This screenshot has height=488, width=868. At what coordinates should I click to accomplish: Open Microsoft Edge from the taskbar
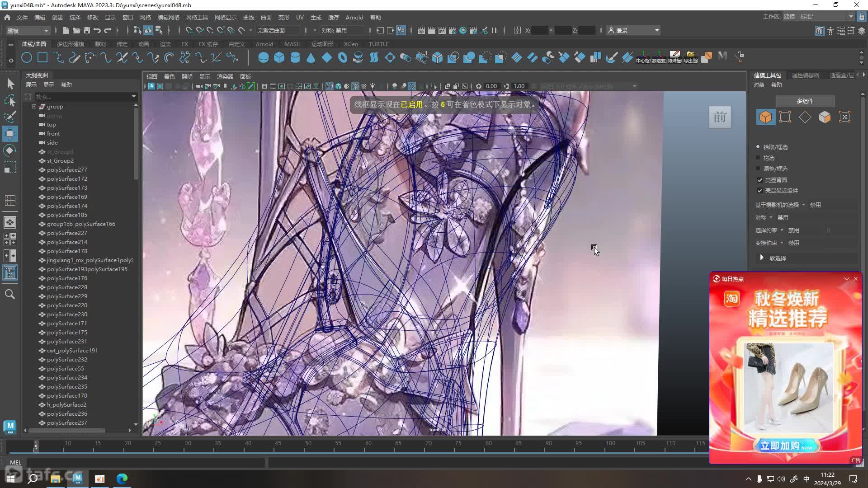coord(122,479)
